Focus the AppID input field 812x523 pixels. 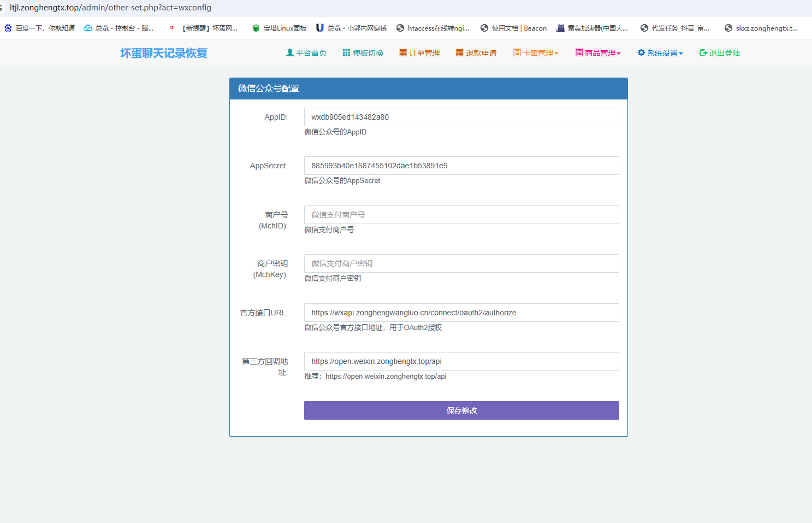[x=461, y=117]
